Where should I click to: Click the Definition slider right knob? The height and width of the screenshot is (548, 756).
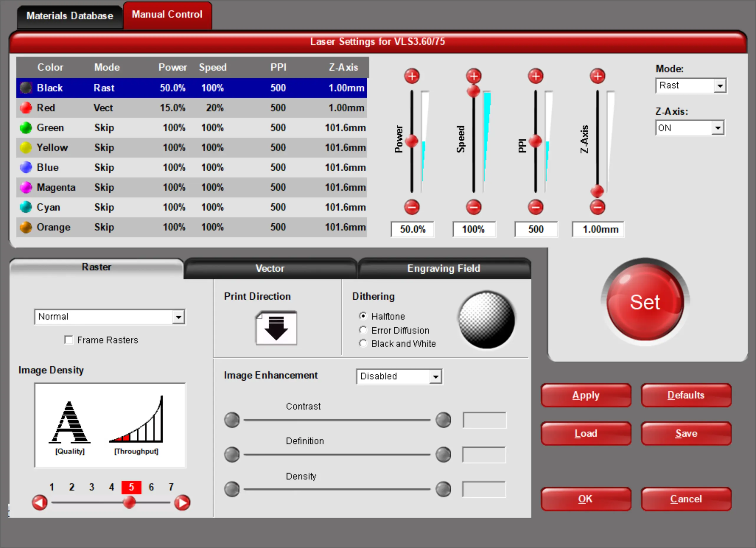click(443, 454)
